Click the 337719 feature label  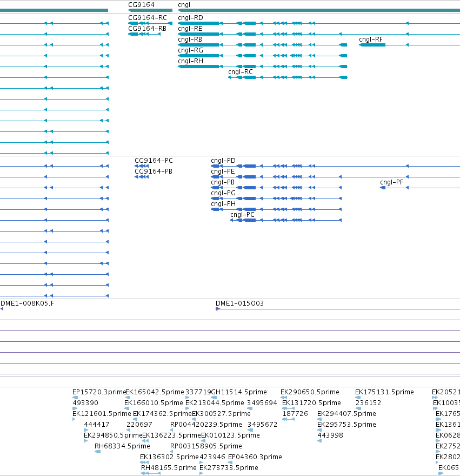[x=198, y=392]
